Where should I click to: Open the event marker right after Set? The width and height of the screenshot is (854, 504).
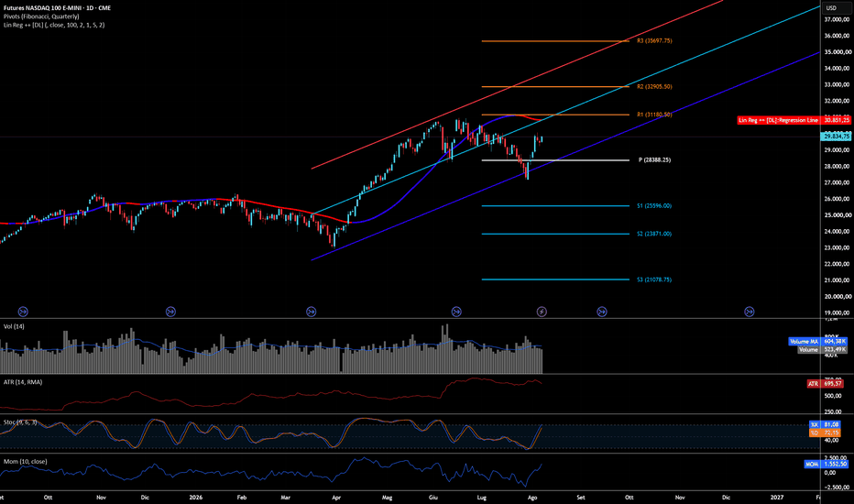pyautogui.click(x=602, y=312)
